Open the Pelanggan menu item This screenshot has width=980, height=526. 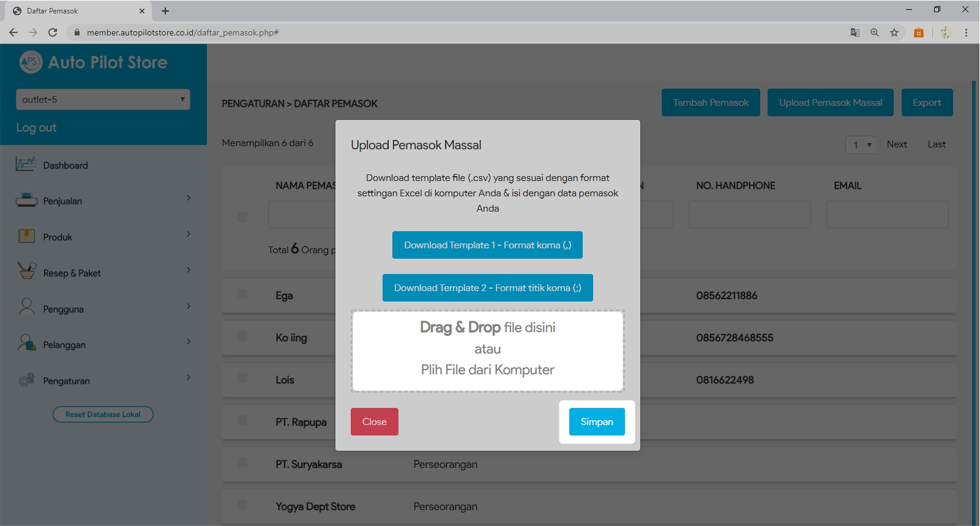pos(64,345)
